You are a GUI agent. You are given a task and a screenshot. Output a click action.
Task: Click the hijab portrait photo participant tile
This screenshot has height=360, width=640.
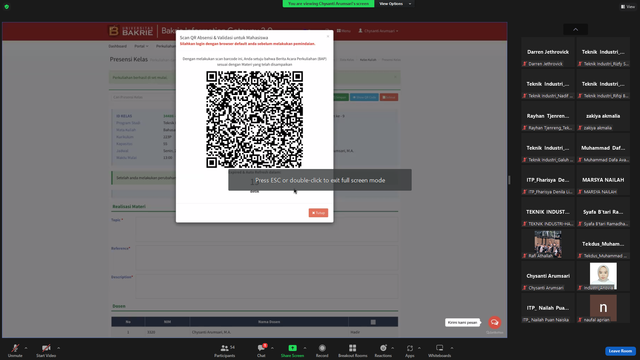click(x=603, y=276)
